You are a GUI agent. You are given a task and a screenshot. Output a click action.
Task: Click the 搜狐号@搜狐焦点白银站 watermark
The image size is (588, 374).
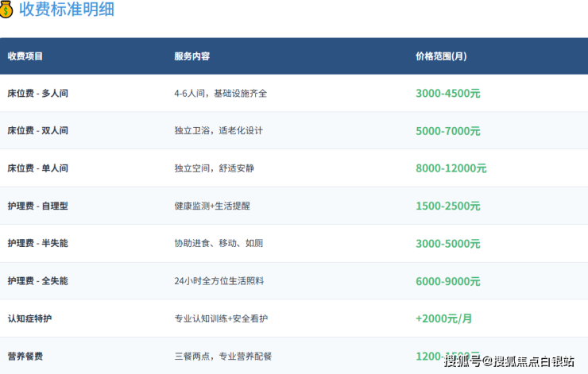pos(509,362)
